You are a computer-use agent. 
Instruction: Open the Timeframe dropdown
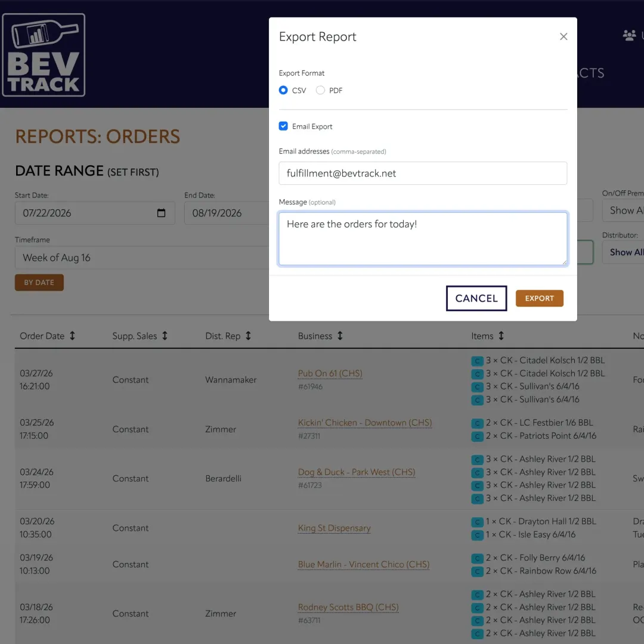coord(142,258)
